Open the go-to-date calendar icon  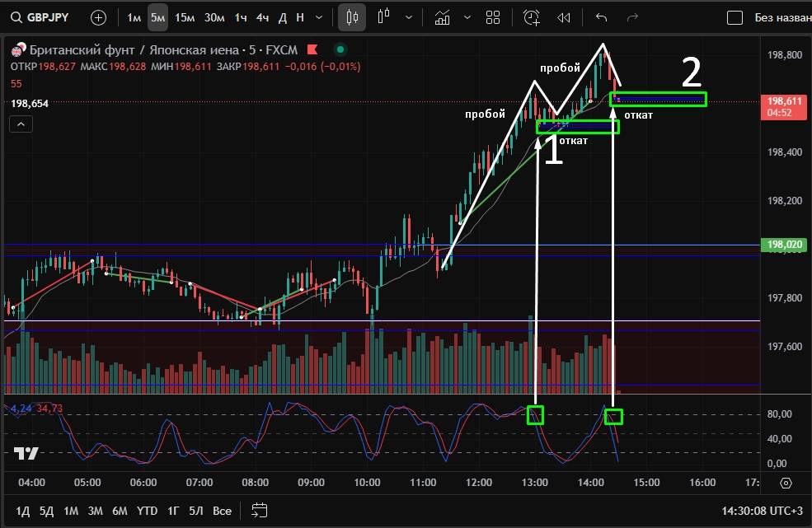point(259,510)
